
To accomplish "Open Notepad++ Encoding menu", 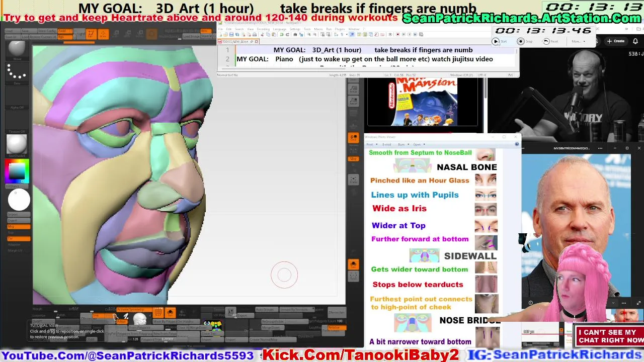I will [263, 29].
